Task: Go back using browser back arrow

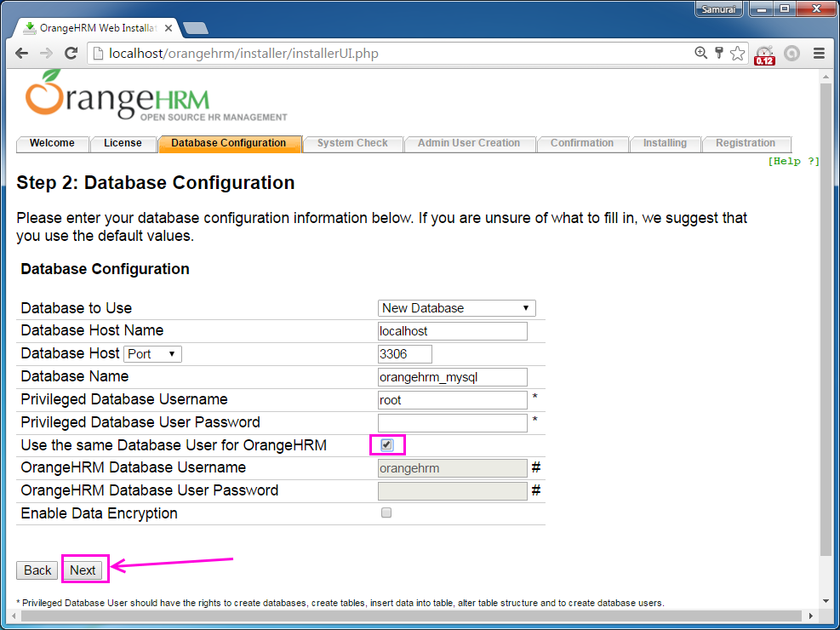Action: (22, 53)
